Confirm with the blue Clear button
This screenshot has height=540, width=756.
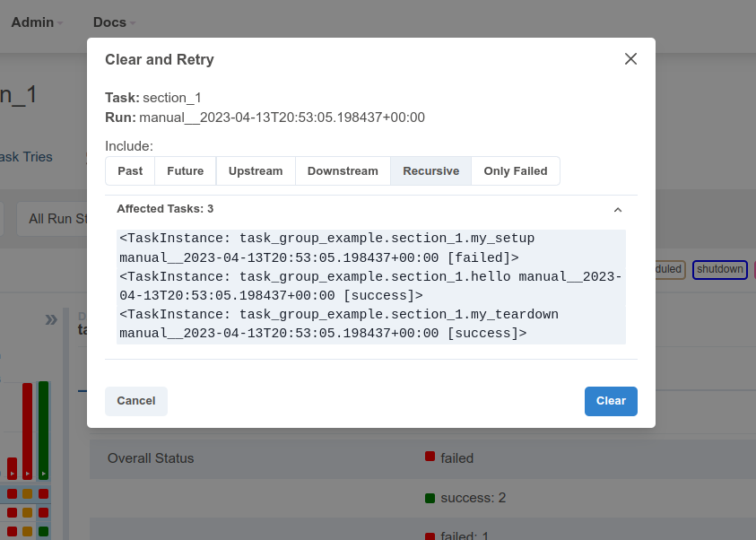click(611, 401)
